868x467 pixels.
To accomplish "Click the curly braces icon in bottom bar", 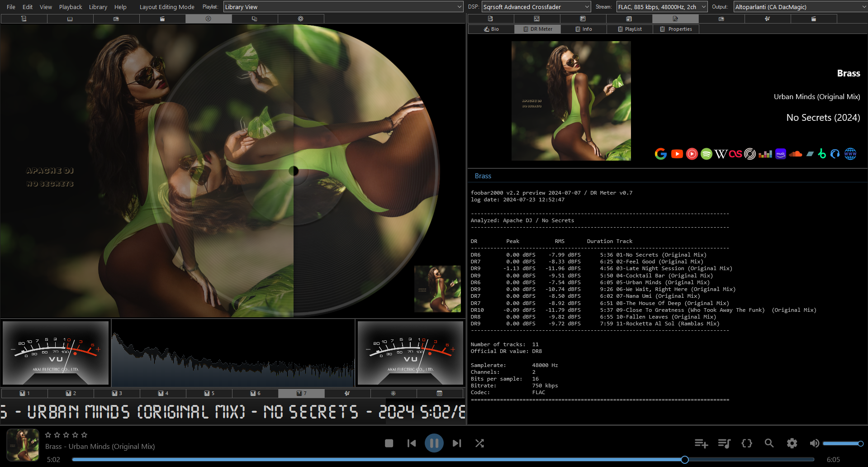I will [747, 443].
